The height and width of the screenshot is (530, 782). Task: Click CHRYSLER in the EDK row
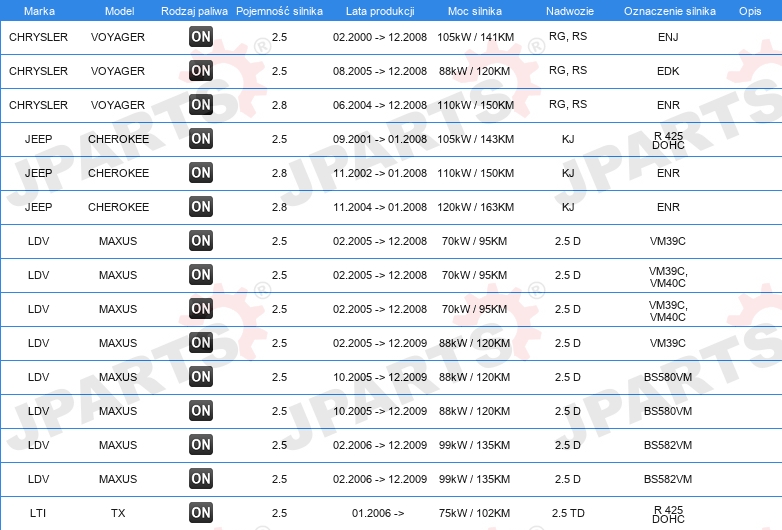38,71
